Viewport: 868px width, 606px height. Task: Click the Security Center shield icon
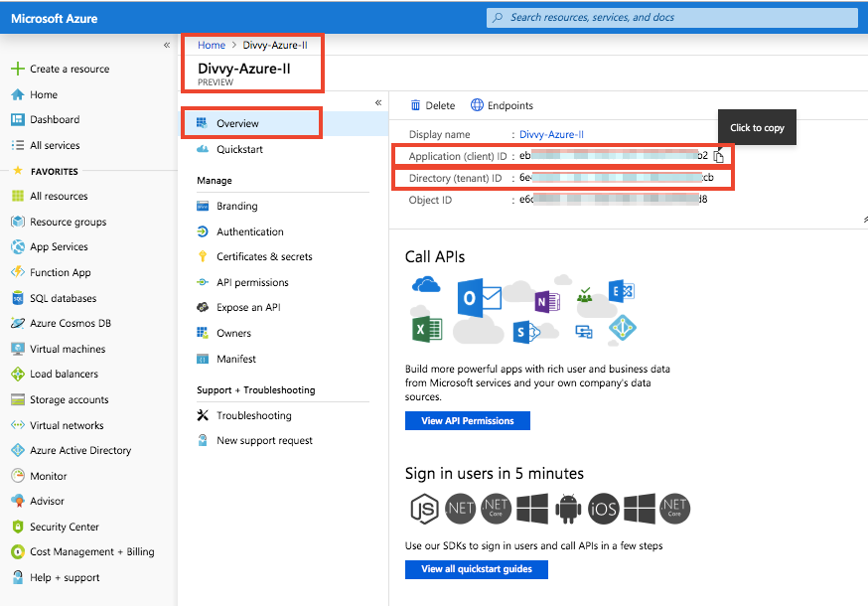pos(18,527)
